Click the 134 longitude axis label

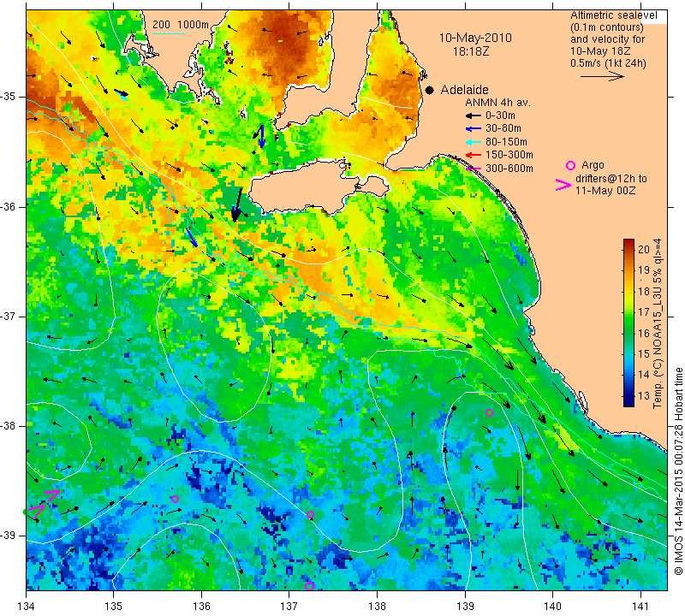[26, 606]
